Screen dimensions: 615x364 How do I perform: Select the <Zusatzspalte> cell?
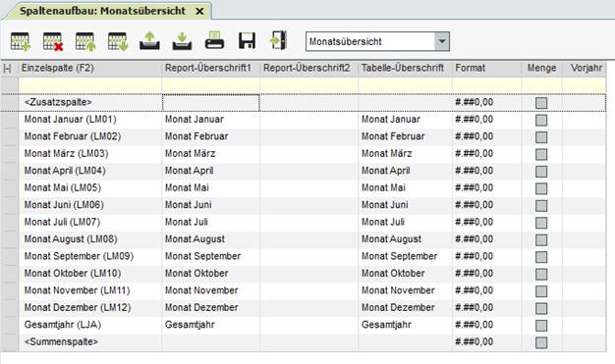click(x=89, y=103)
